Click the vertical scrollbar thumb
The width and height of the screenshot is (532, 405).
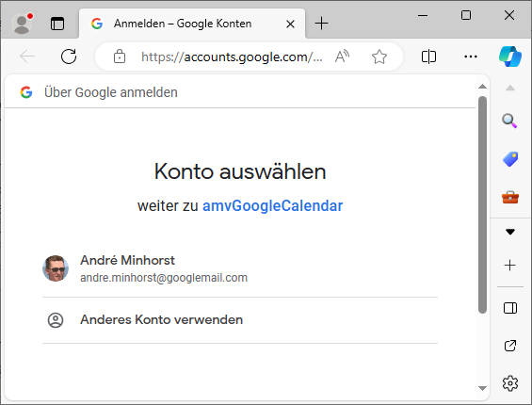pyautogui.click(x=482, y=204)
